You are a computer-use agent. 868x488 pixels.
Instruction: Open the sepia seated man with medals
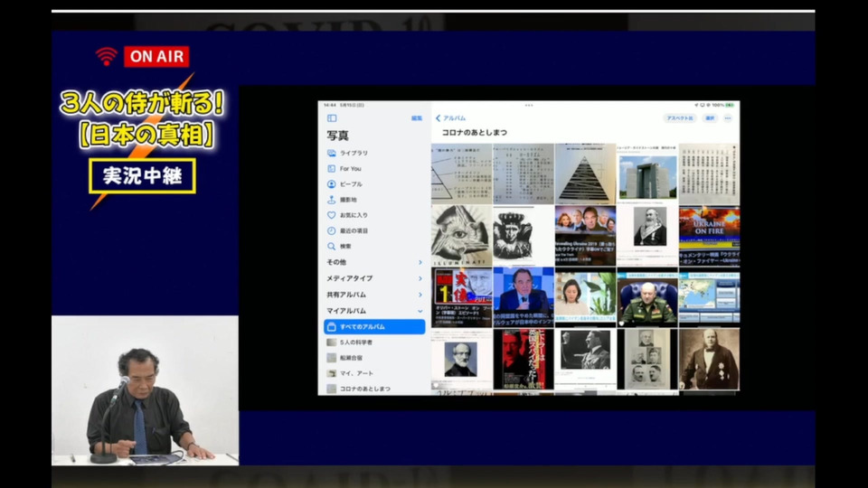pyautogui.click(x=709, y=360)
